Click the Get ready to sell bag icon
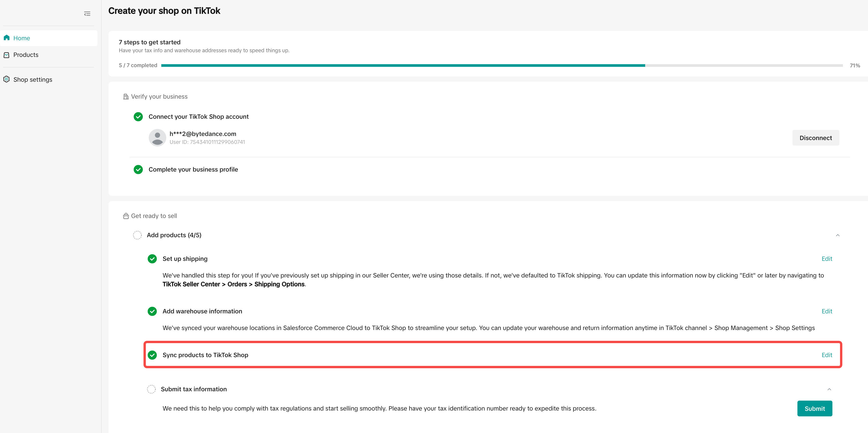868x433 pixels. pos(126,216)
